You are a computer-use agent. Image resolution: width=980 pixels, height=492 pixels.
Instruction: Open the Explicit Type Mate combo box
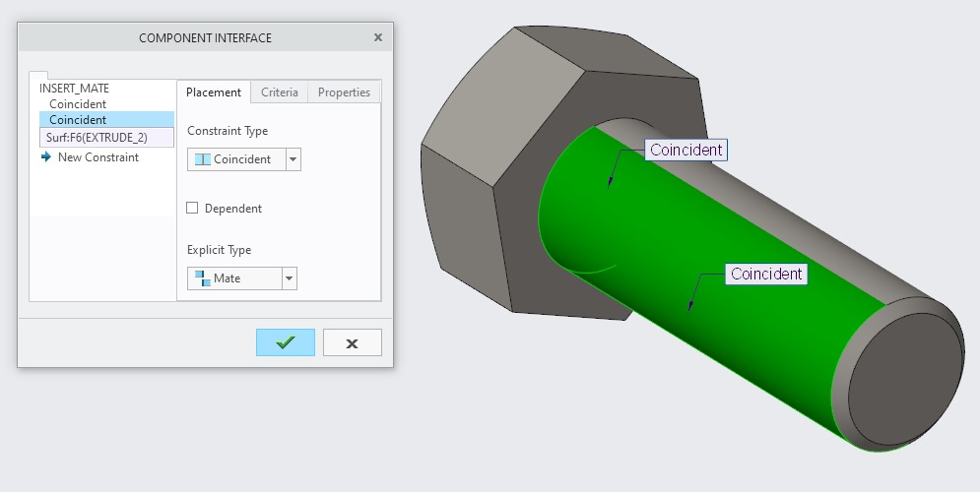(x=242, y=278)
